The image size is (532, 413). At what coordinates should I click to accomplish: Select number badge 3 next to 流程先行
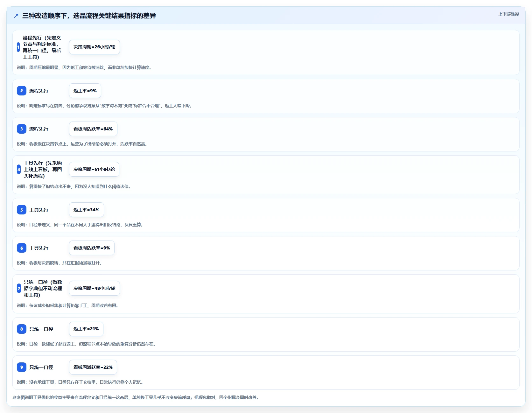(x=22, y=129)
